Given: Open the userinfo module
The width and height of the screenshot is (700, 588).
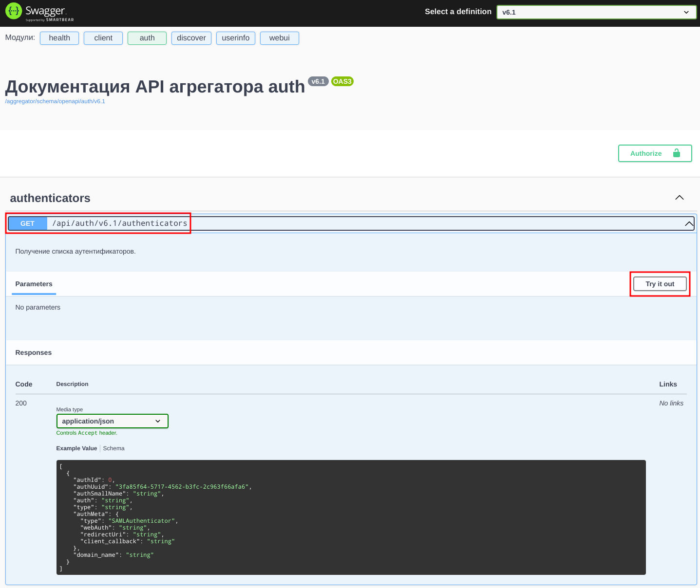Looking at the screenshot, I should [236, 38].
